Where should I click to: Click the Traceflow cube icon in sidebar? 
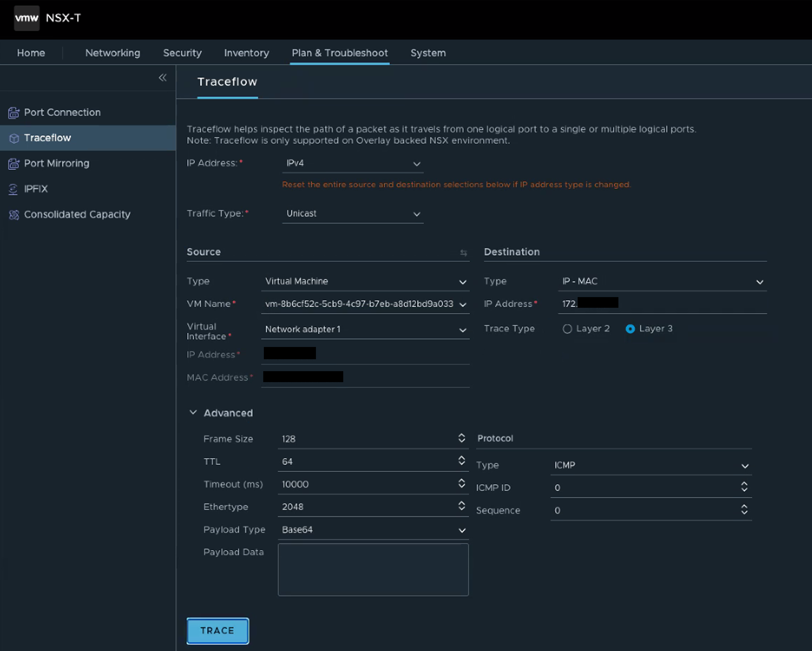(14, 138)
